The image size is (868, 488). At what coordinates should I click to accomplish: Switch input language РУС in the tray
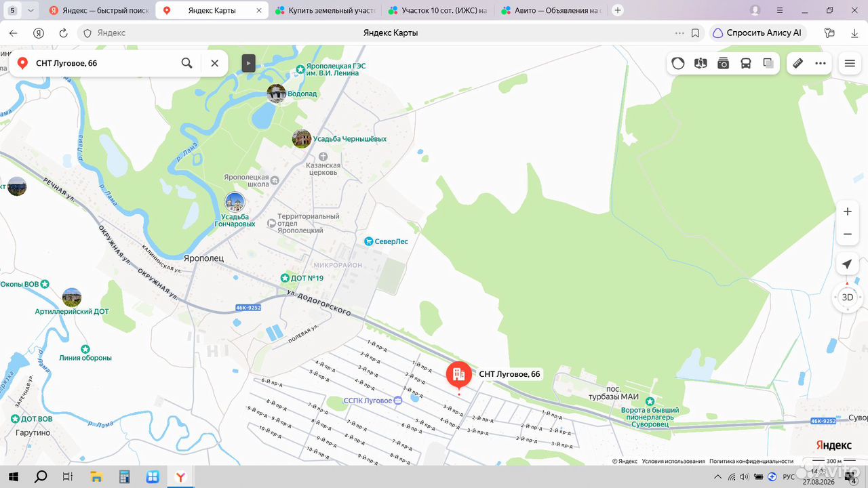coord(789,477)
